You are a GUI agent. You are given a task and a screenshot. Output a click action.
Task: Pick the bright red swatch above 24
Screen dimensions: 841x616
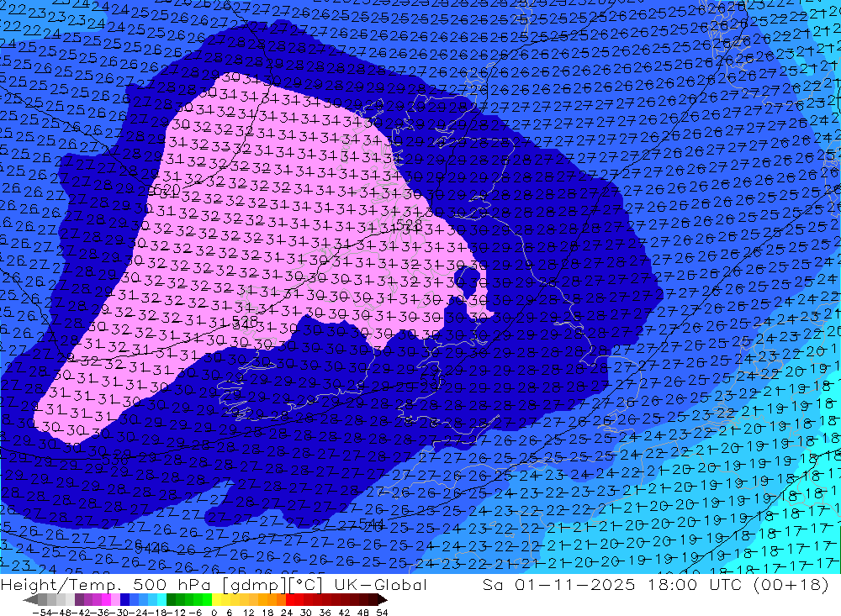pyautogui.click(x=289, y=600)
